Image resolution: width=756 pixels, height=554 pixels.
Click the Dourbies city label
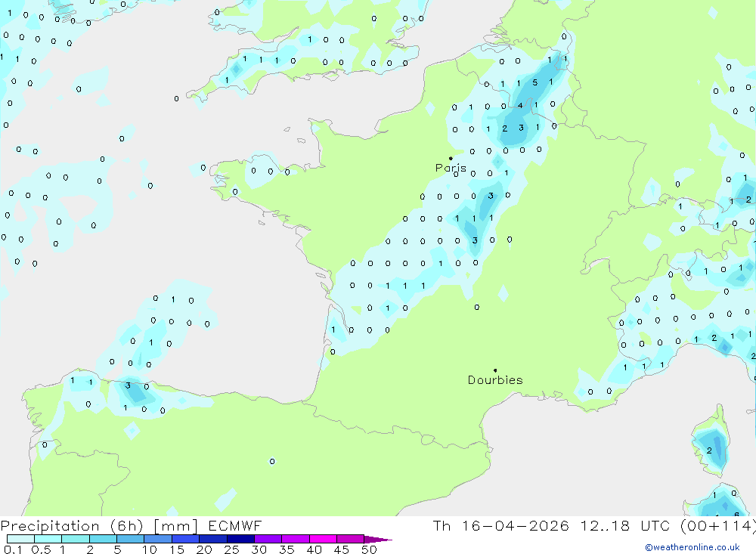pos(495,380)
